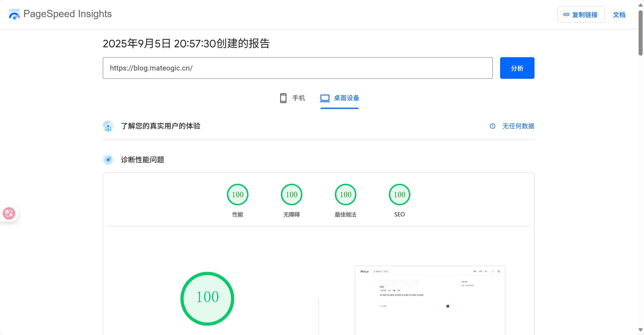644x335 pixels.
Task: Select the 性能 score gauge
Action: (237, 195)
